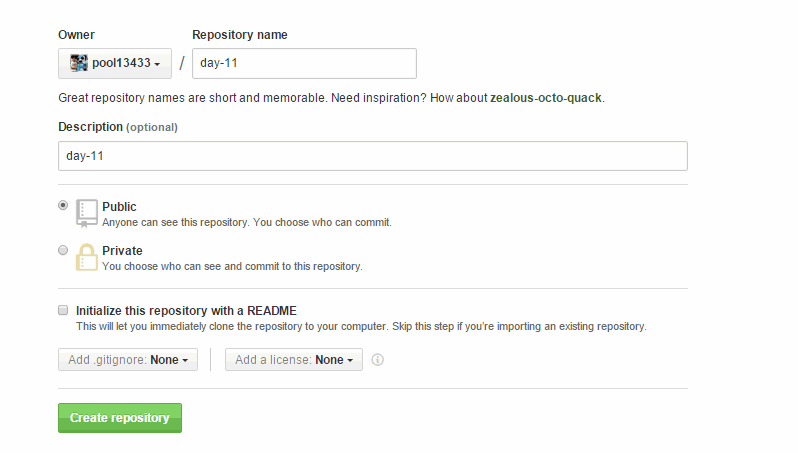
Task: Focus the Repository name input field
Action: pyautogui.click(x=304, y=64)
